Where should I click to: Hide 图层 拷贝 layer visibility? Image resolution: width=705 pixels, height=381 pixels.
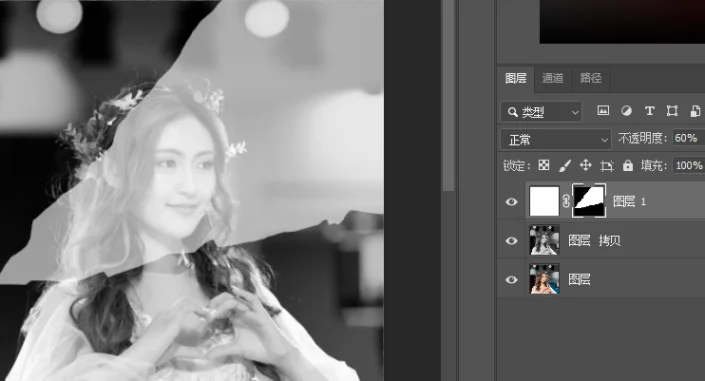click(511, 241)
